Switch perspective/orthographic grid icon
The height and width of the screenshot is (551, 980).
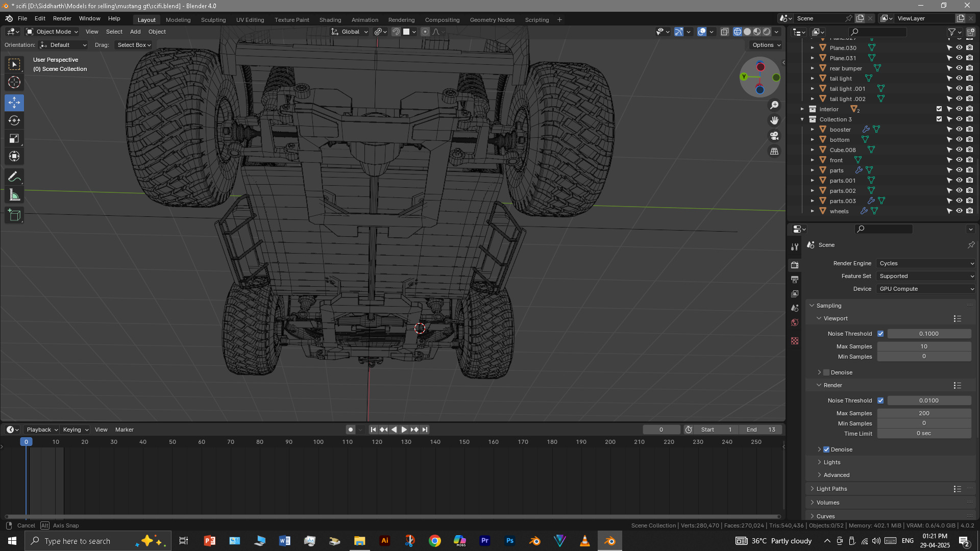(774, 151)
